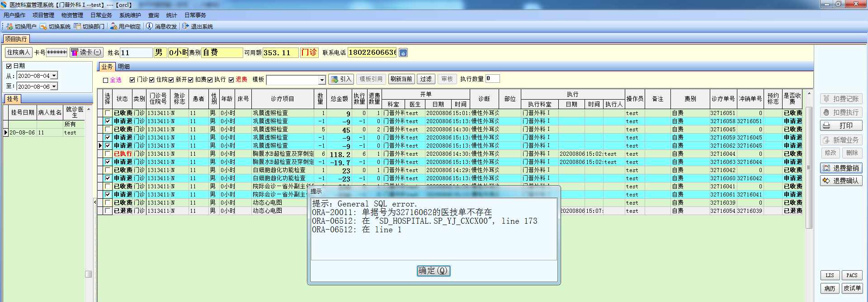This screenshot has height=302, width=868.
Task: Click the 状态 column header
Action: pyautogui.click(x=122, y=99)
